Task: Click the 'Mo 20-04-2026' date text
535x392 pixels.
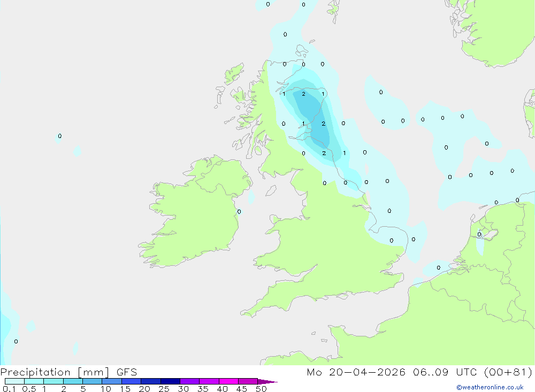Action: [x=356, y=372]
